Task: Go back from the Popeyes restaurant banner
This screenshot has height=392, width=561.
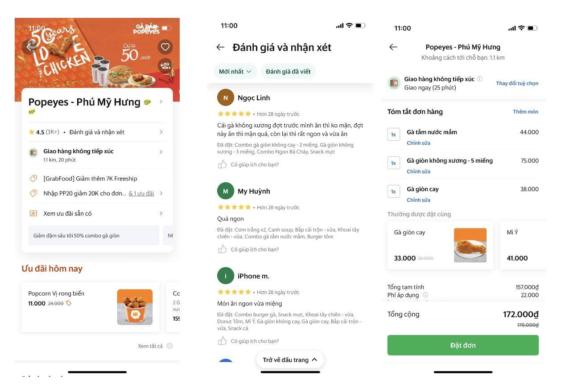Action: pyautogui.click(x=29, y=47)
